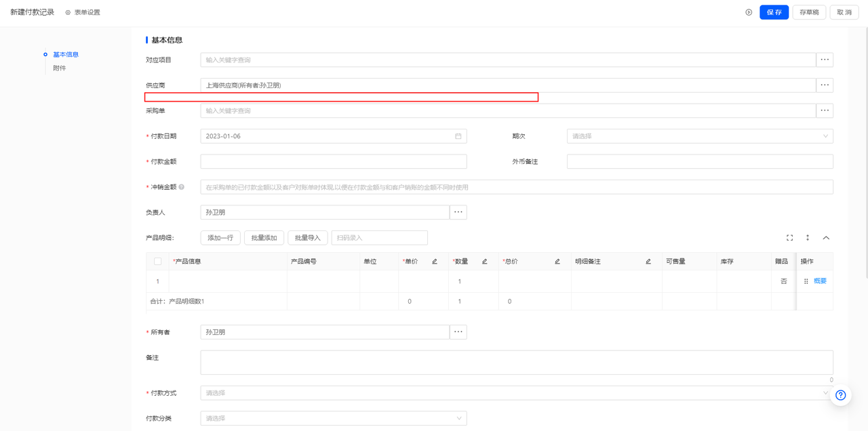The image size is (868, 431).
Task: Go to 基本信息 section in sidebar
Action: [x=66, y=54]
